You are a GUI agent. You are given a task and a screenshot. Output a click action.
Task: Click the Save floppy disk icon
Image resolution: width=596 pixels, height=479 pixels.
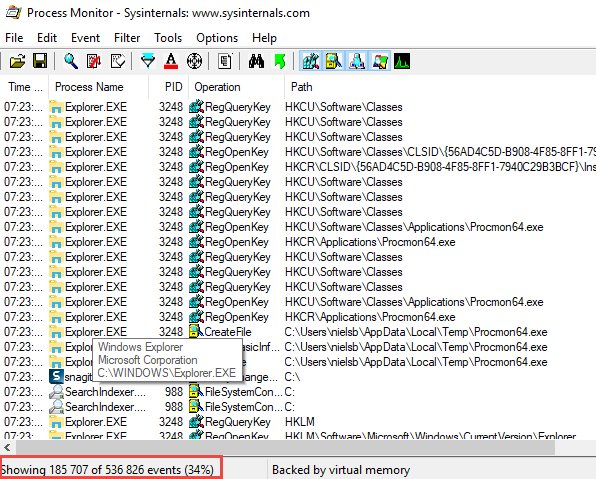[x=40, y=61]
